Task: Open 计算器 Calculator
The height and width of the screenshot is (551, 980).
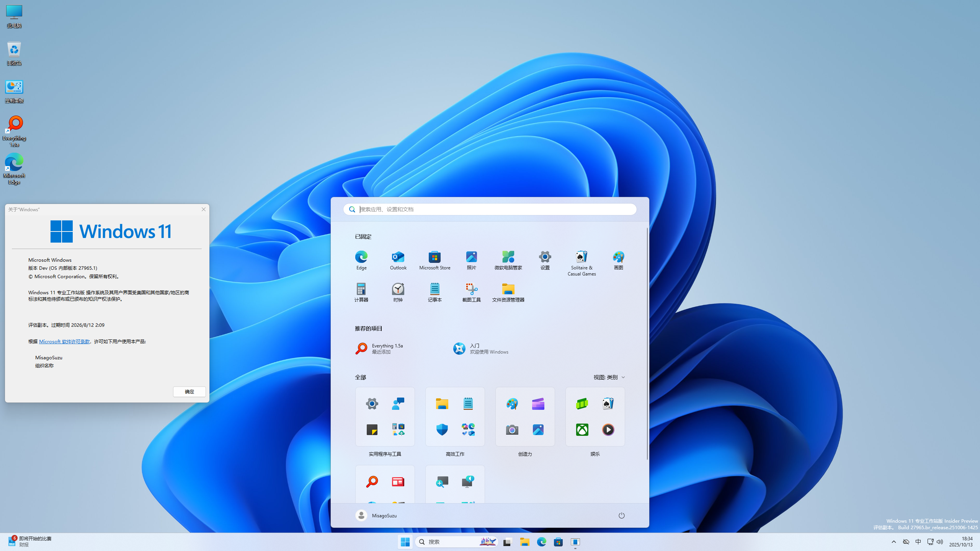Action: (361, 292)
